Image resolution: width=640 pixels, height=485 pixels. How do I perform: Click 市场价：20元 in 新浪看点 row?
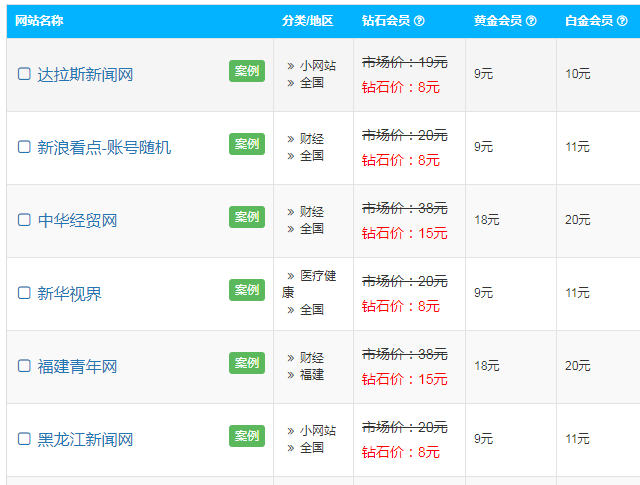pyautogui.click(x=405, y=135)
